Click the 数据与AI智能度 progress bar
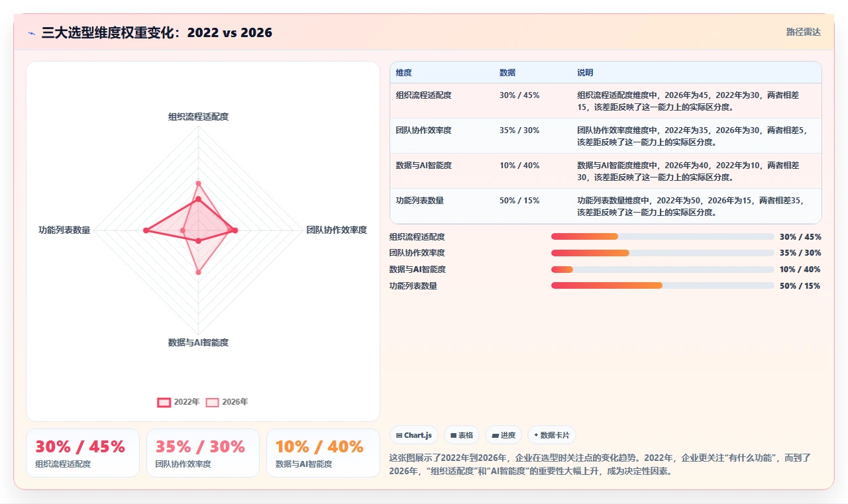This screenshot has height=504, width=848. pyautogui.click(x=662, y=270)
